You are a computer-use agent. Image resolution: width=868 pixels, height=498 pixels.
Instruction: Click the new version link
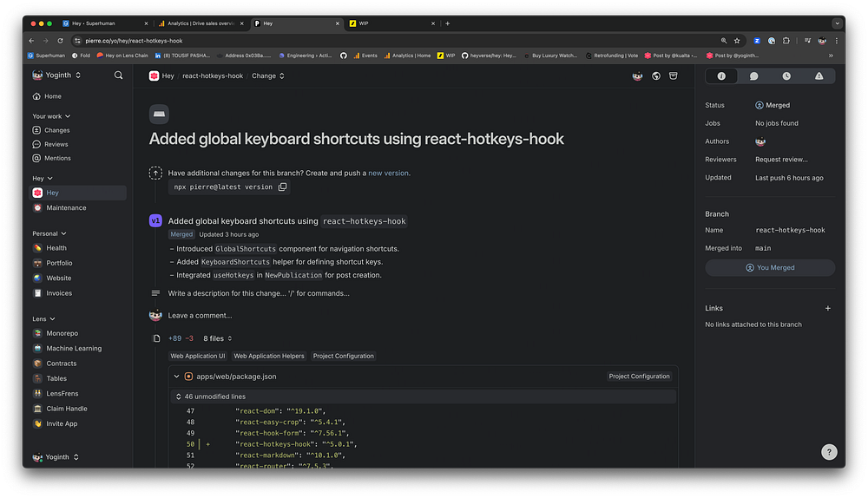388,173
